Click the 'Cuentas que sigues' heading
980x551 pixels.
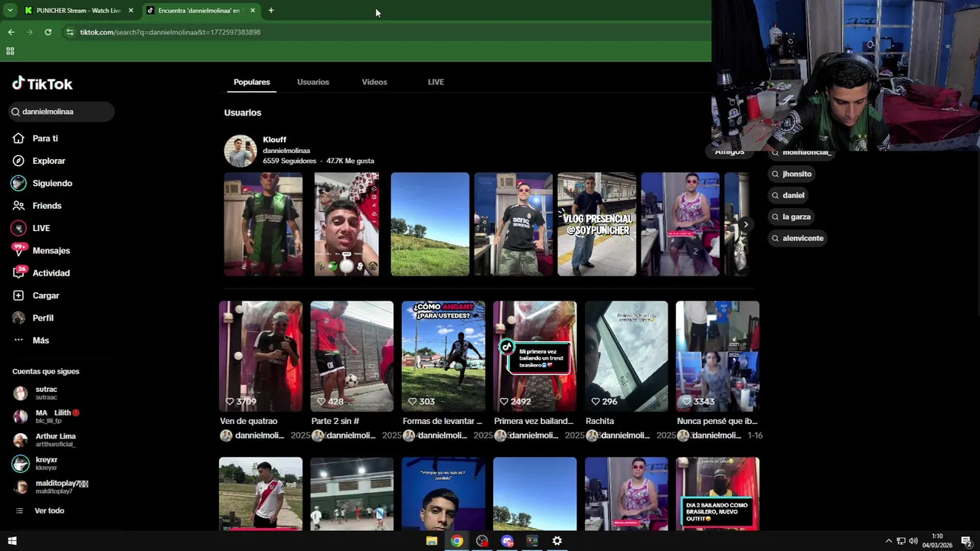coord(46,372)
